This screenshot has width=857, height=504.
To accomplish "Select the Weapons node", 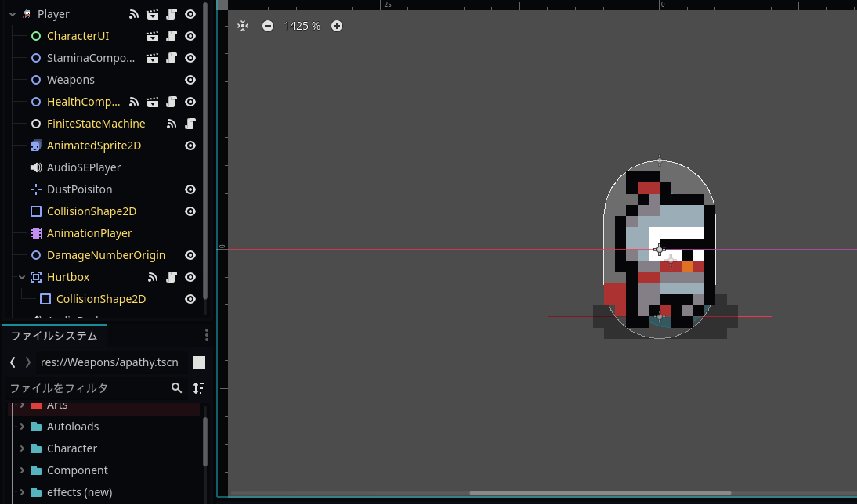I will click(71, 80).
